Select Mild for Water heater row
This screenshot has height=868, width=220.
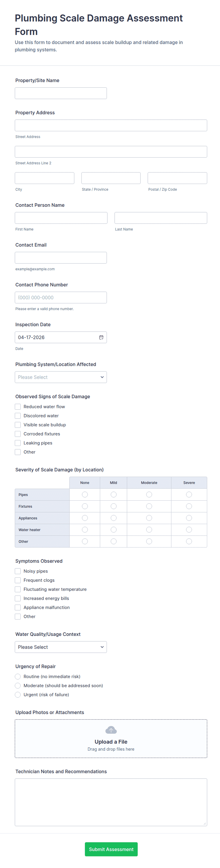coord(113,530)
